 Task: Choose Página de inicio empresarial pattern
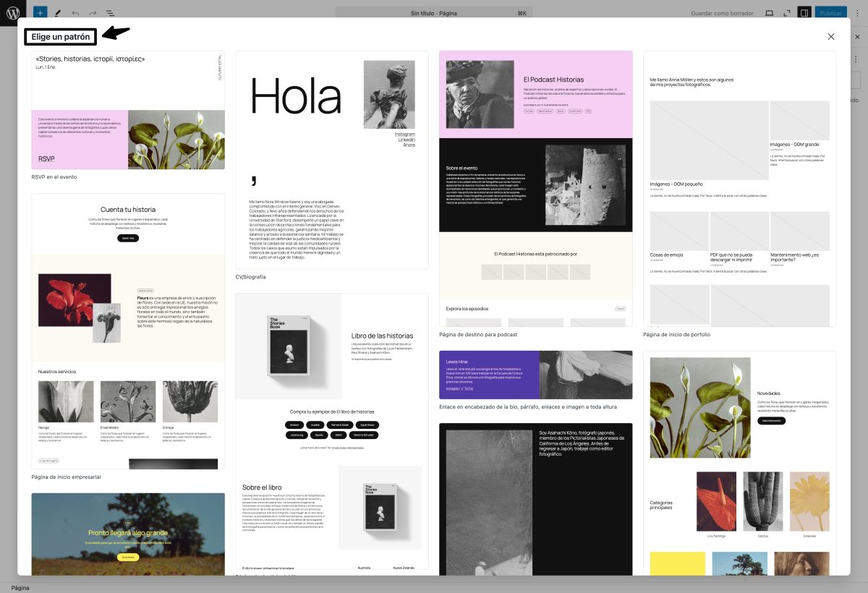pyautogui.click(x=128, y=331)
